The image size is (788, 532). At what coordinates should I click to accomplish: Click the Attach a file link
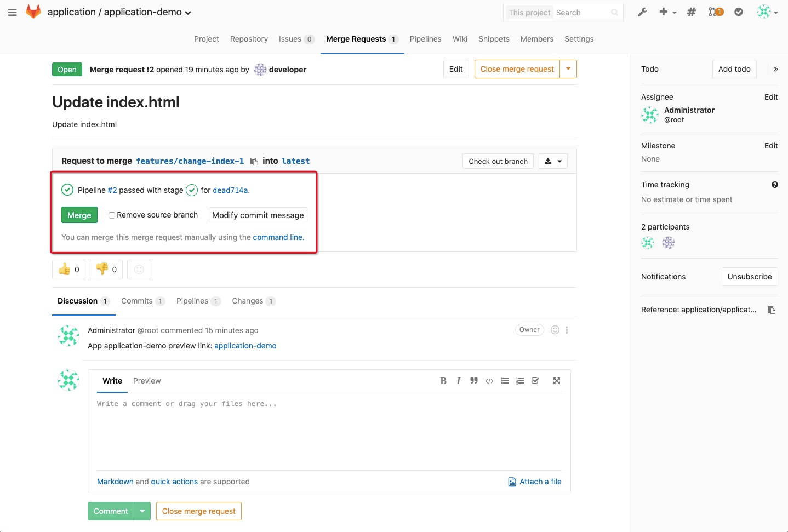coord(535,482)
